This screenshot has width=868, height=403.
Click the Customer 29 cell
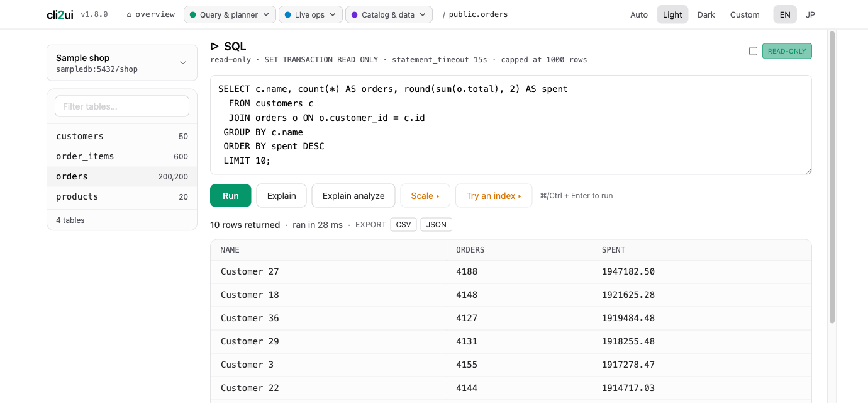point(250,341)
